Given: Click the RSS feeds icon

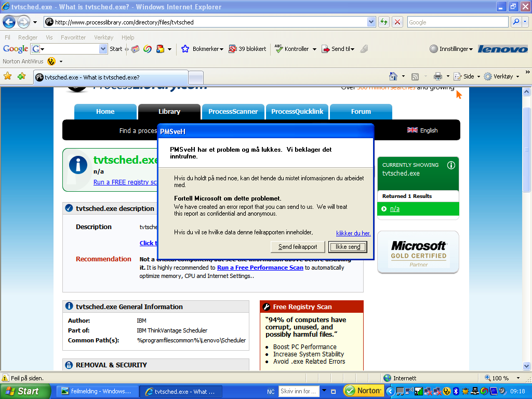Looking at the screenshot, I should tap(415, 77).
